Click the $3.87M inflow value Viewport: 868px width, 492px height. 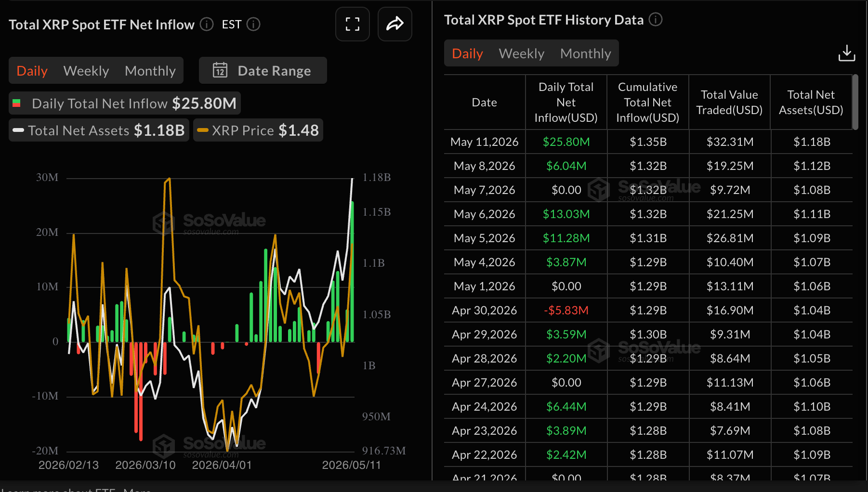click(x=566, y=262)
